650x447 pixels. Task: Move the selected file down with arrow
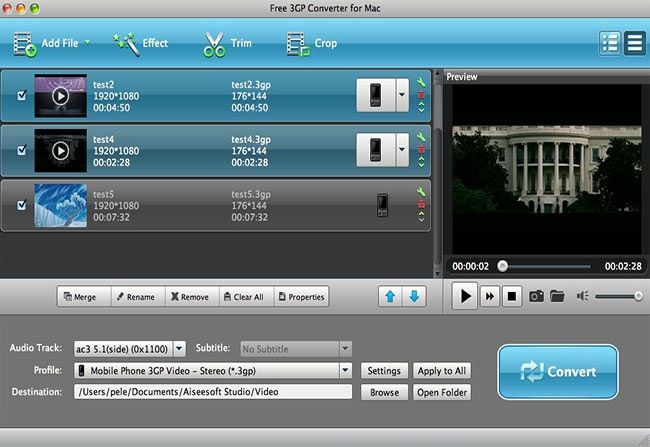click(x=414, y=296)
